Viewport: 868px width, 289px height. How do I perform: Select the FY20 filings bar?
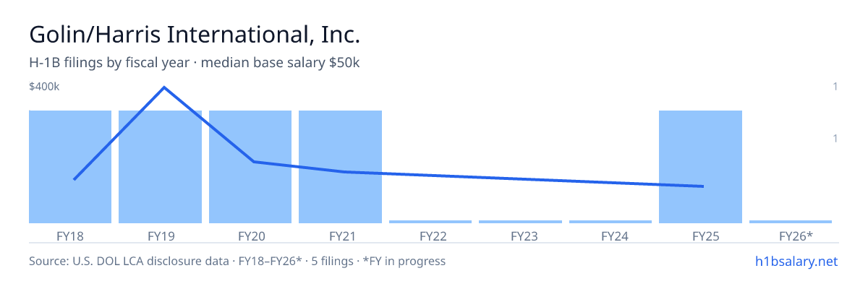point(250,167)
